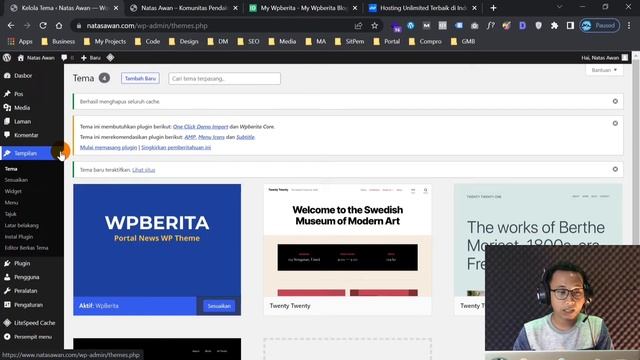Close the Kelola Tema browser tab

[x=116, y=8]
